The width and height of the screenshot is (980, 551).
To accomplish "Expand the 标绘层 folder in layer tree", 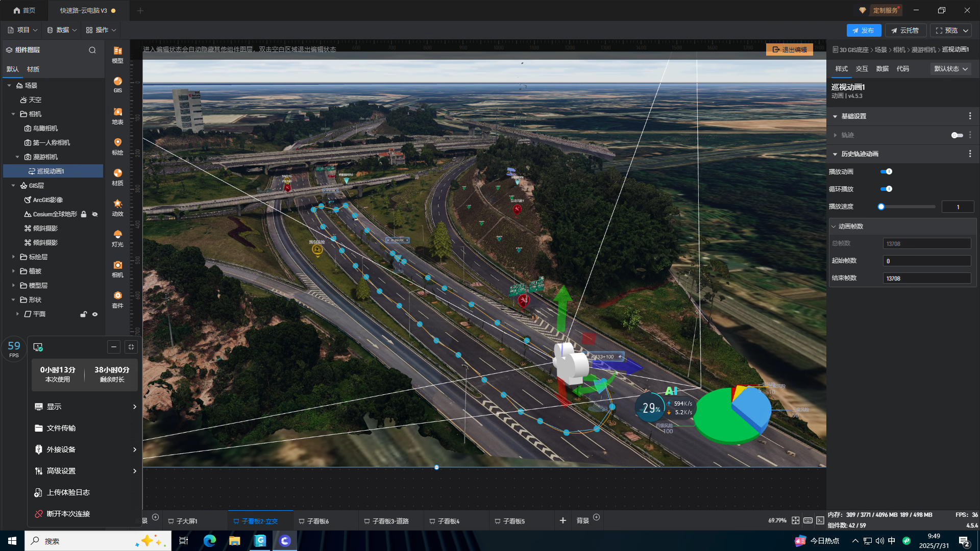I will coord(13,257).
